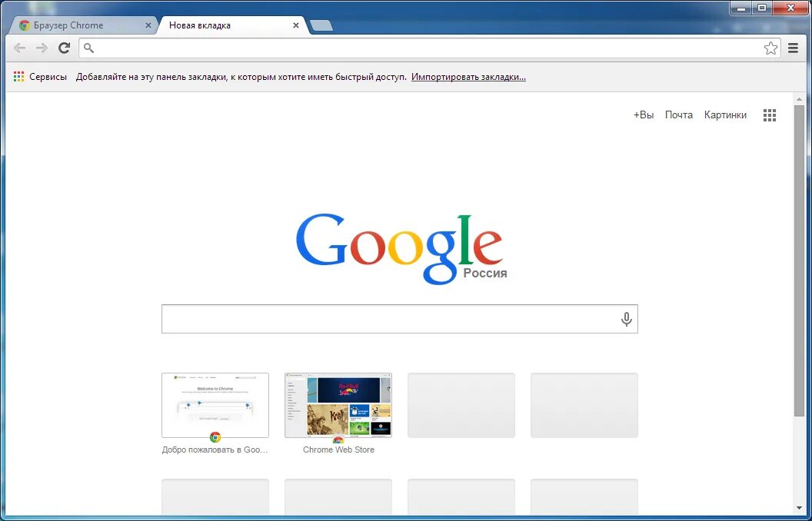
Task: Click the Chrome Web Store caption
Action: (338, 450)
